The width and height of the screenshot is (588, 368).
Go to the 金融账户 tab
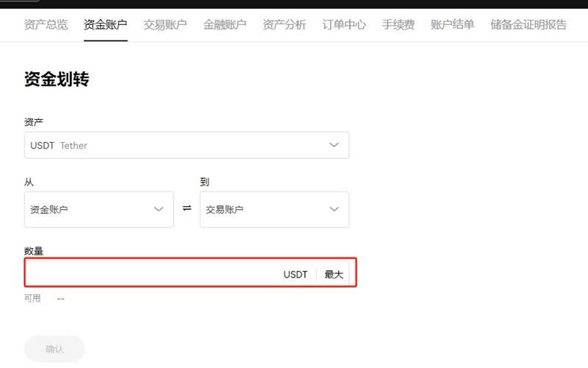click(226, 25)
